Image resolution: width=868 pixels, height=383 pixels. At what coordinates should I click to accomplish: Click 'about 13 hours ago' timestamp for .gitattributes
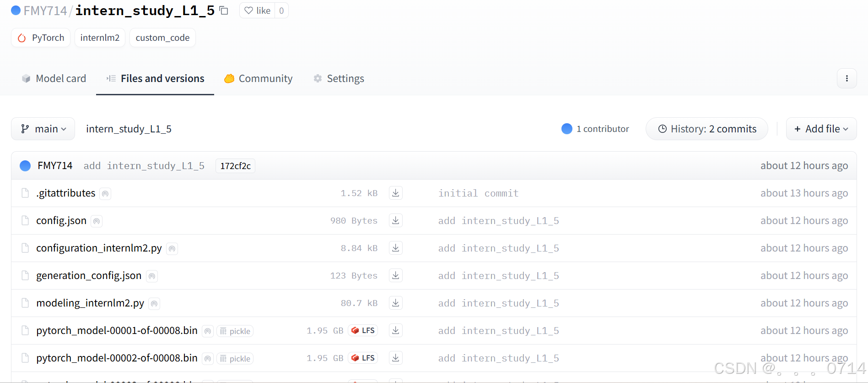[x=804, y=193]
